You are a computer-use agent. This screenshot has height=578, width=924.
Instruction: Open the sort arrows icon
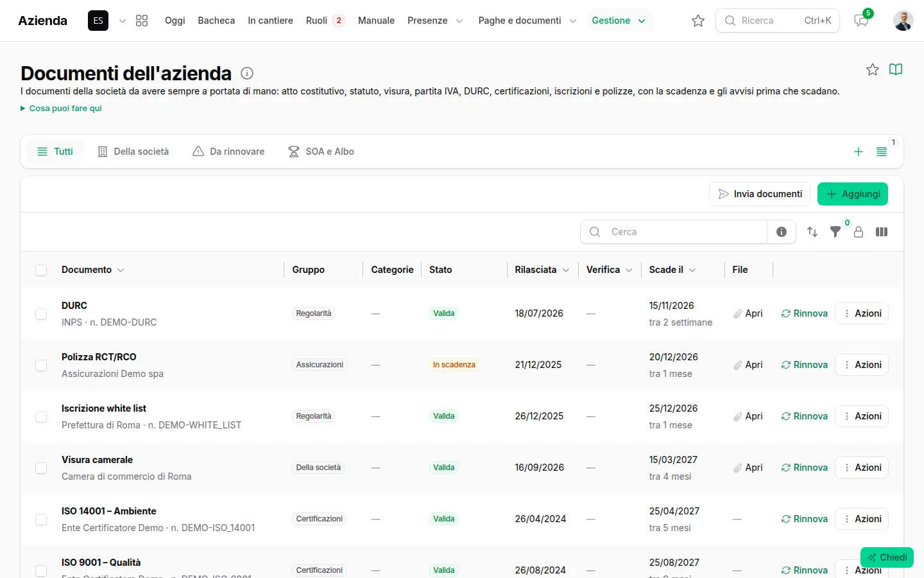tap(812, 232)
